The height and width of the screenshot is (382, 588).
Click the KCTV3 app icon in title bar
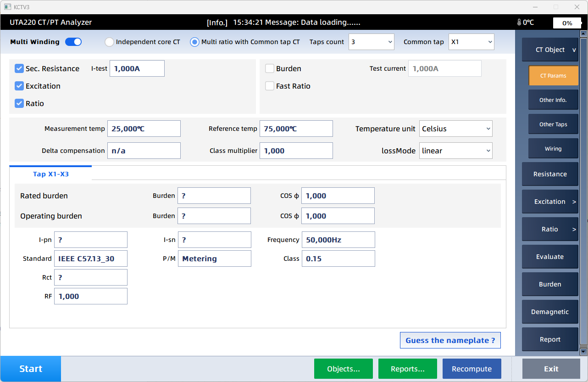point(7,7)
